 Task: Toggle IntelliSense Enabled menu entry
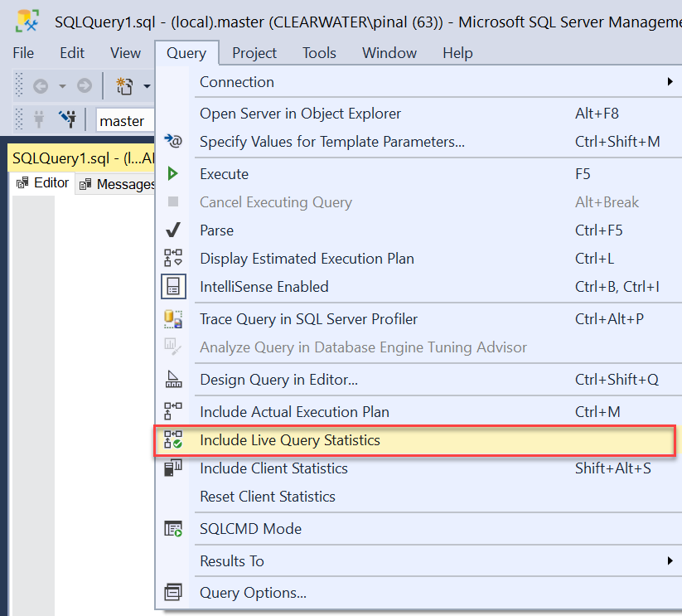[x=418, y=287]
